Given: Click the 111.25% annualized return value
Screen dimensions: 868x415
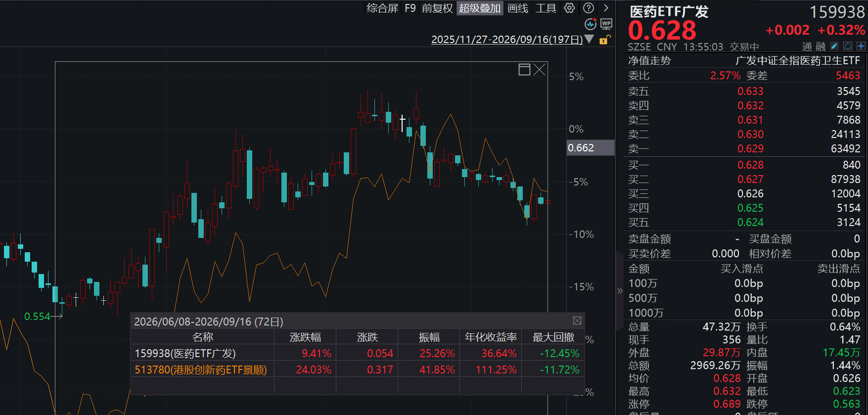Looking at the screenshot, I should (496, 369).
